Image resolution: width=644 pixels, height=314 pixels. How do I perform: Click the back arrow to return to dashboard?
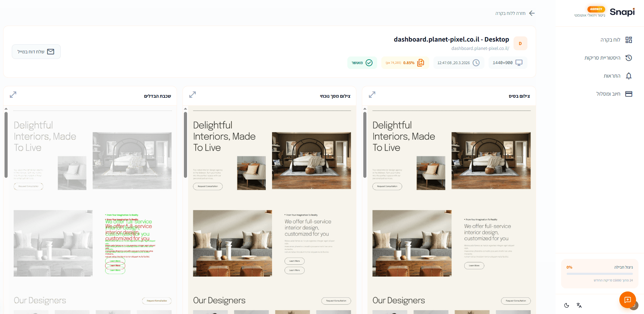point(532,13)
